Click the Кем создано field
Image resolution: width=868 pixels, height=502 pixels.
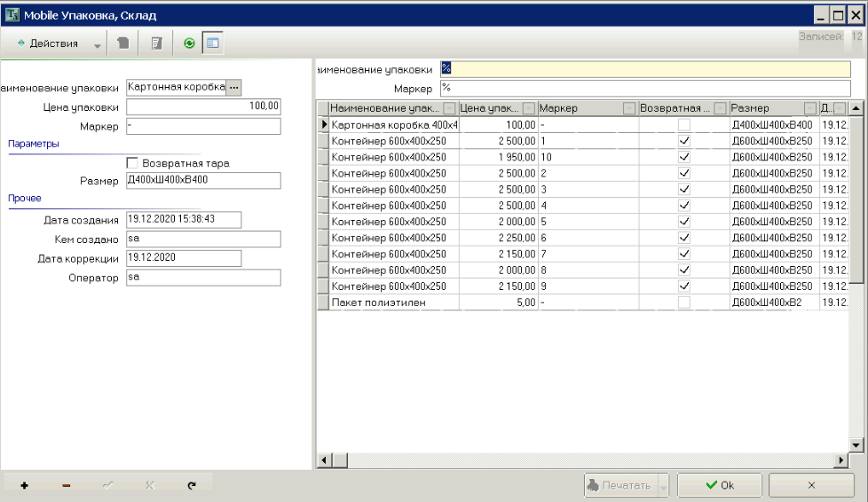point(203,239)
